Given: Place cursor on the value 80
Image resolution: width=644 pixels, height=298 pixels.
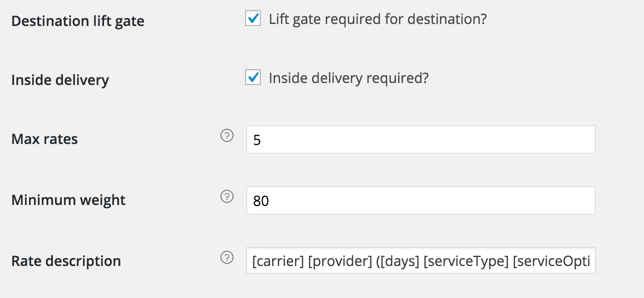Looking at the screenshot, I should (261, 201).
